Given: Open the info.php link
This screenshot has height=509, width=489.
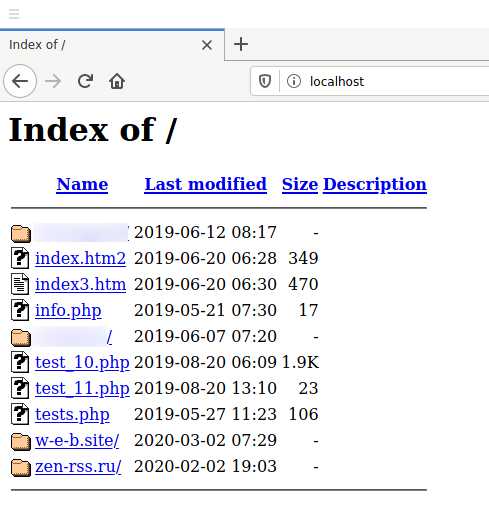Looking at the screenshot, I should [x=68, y=311].
